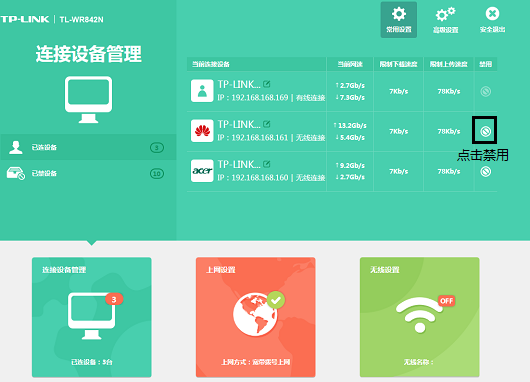
Task: Click the red 3 badge on the monitor card
Action: 114,299
